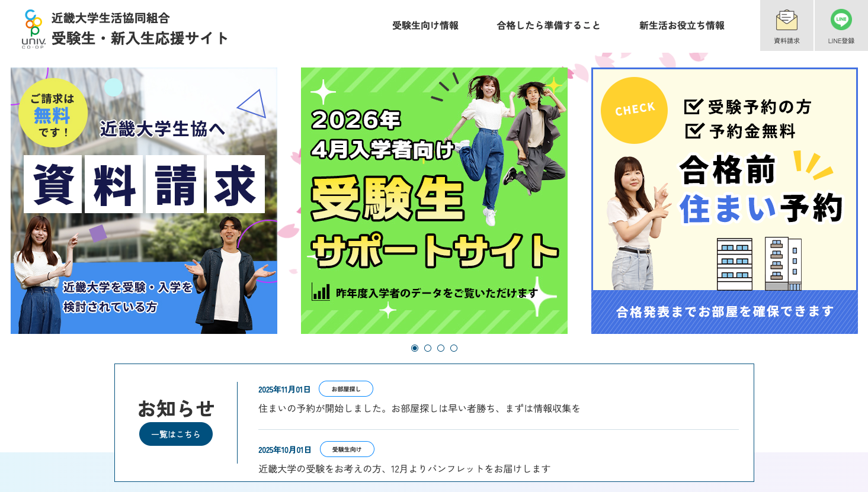Open the 合格したら準備すること menu
This screenshot has height=492, width=868.
pyautogui.click(x=549, y=25)
